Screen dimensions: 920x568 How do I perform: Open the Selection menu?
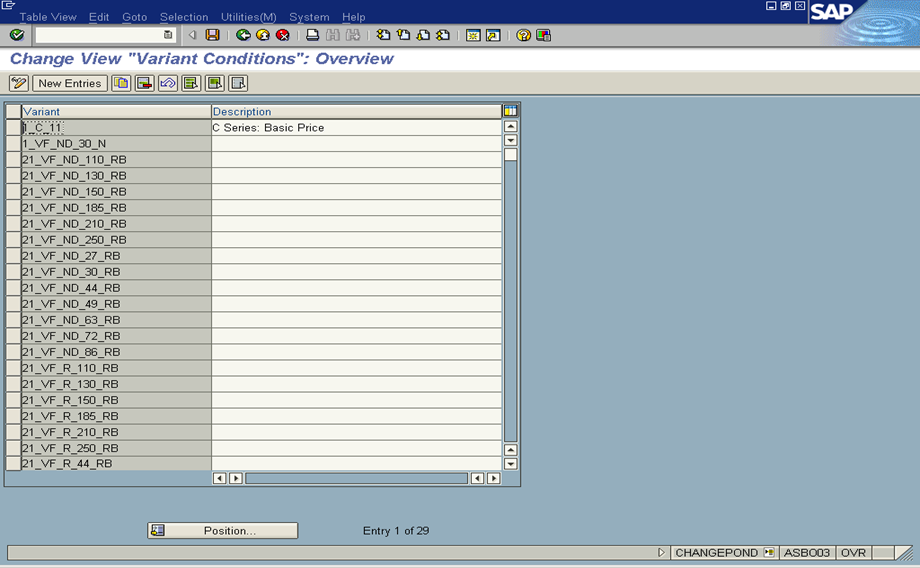click(x=184, y=17)
